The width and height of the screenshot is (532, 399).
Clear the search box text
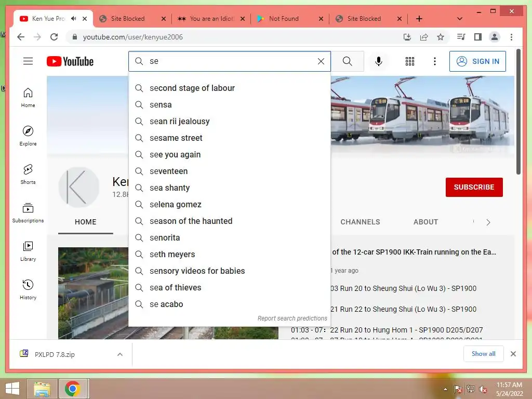321,61
